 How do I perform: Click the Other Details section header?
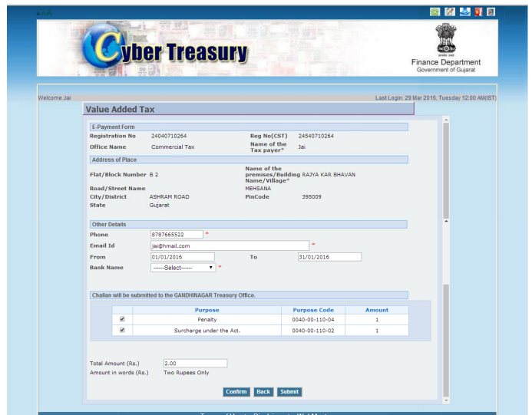249,225
